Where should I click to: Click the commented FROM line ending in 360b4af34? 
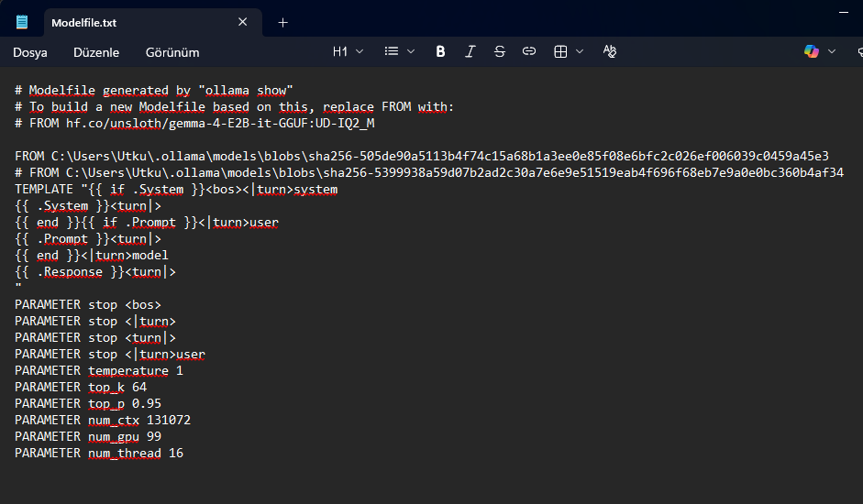tap(428, 173)
